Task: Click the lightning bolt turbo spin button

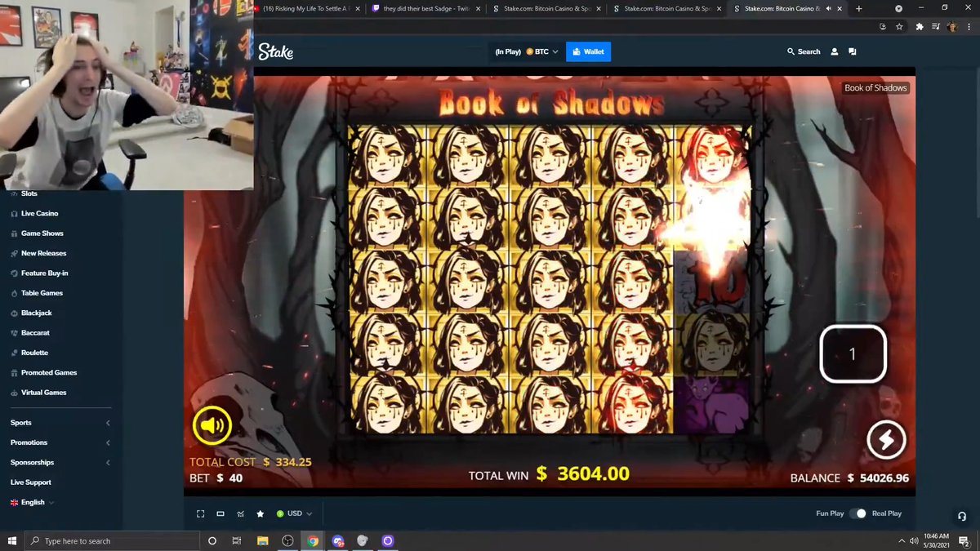Action: [x=886, y=442]
